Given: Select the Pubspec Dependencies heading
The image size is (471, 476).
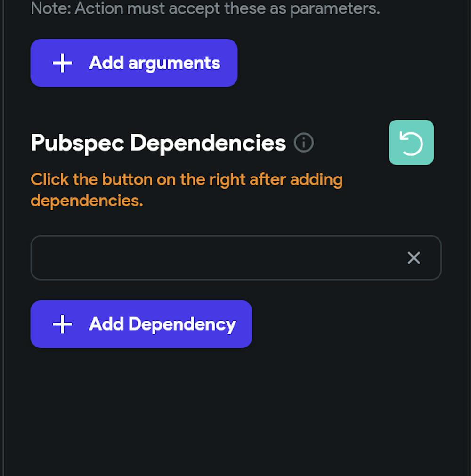Looking at the screenshot, I should click(x=158, y=142).
